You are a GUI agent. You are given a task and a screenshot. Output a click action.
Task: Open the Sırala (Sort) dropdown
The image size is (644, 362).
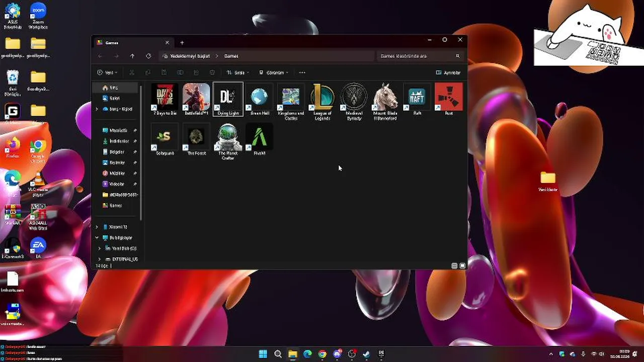tap(237, 72)
